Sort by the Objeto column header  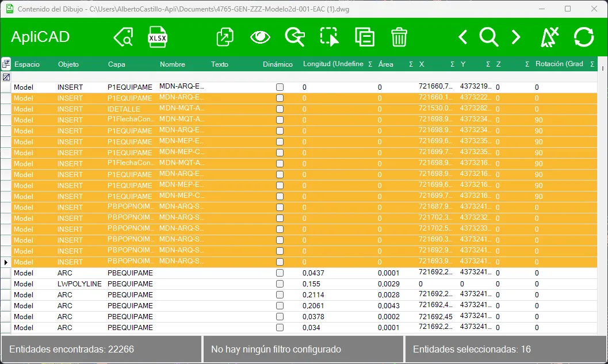[x=68, y=64]
